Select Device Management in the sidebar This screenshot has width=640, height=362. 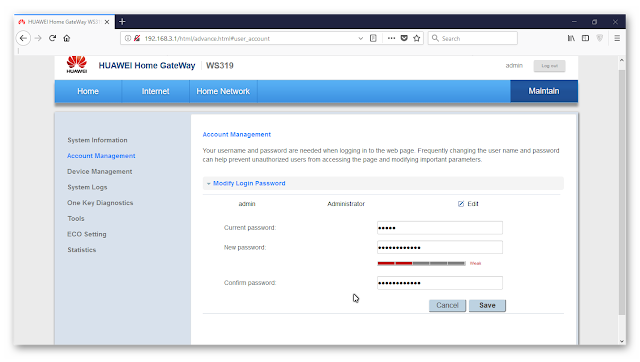tap(100, 171)
